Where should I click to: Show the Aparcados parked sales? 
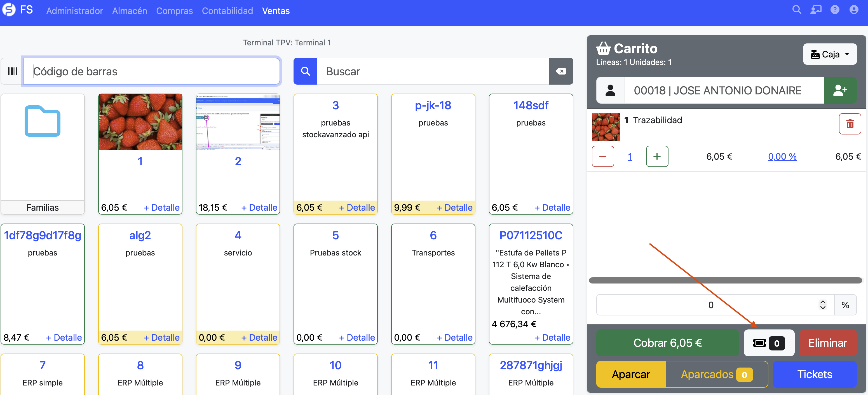(717, 375)
